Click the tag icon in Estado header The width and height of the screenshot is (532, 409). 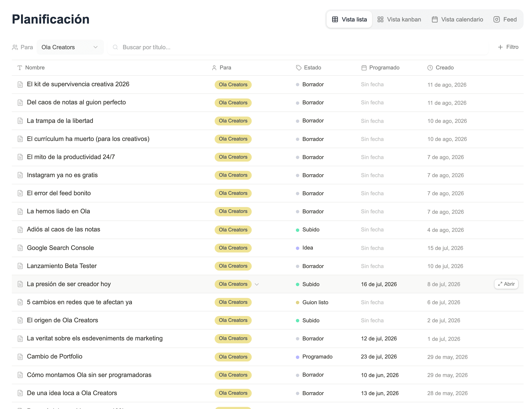point(298,68)
